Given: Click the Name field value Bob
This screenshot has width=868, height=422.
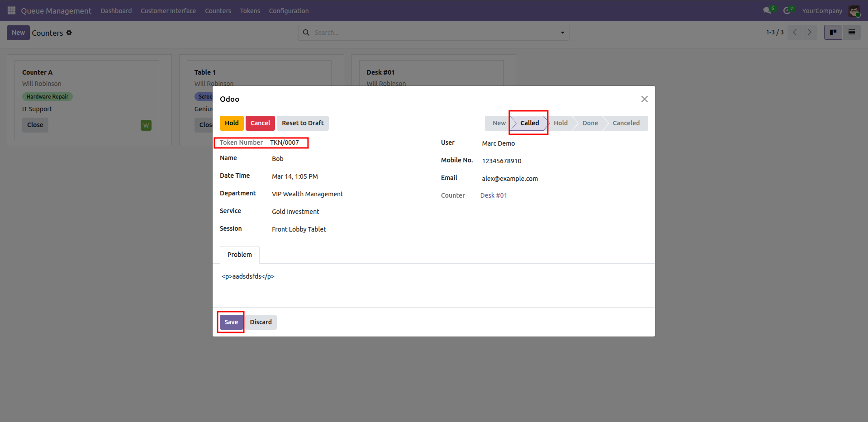Looking at the screenshot, I should (x=278, y=159).
